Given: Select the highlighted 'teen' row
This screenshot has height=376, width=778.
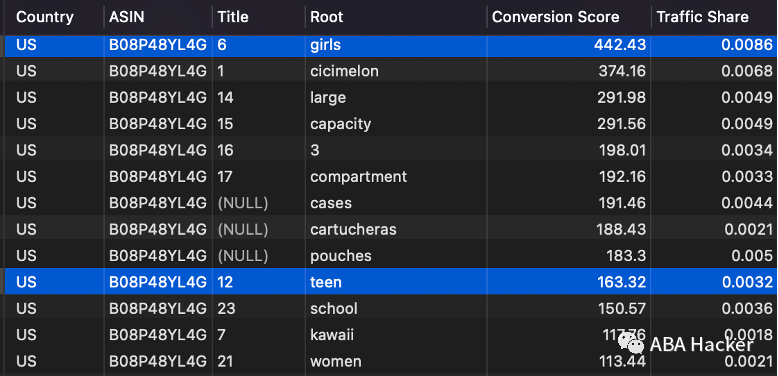Looking at the screenshot, I should click(389, 282).
